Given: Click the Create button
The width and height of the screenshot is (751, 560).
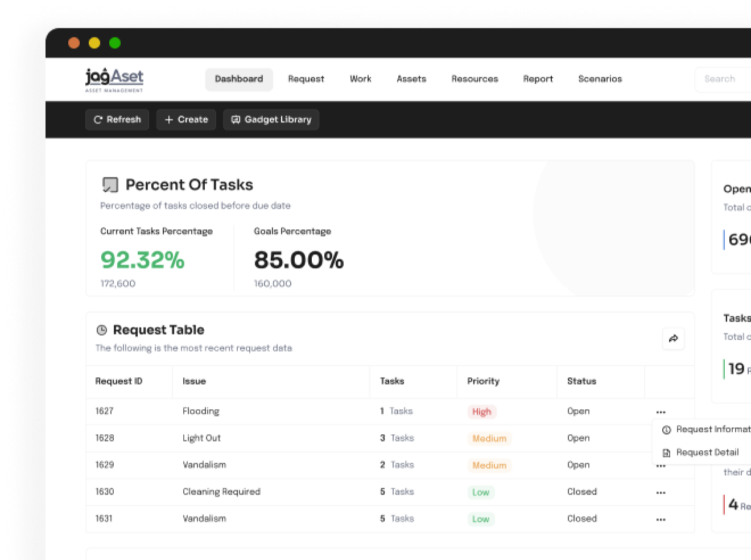Looking at the screenshot, I should click(x=186, y=120).
